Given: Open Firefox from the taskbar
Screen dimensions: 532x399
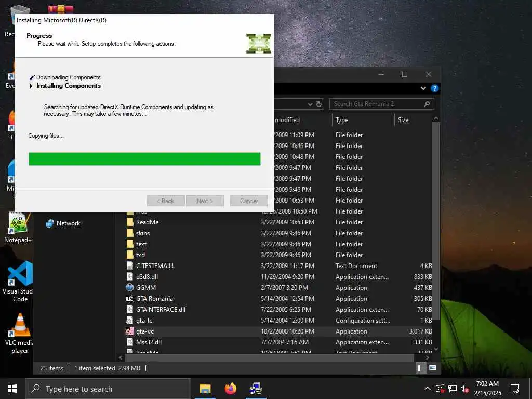Looking at the screenshot, I should coord(230,389).
